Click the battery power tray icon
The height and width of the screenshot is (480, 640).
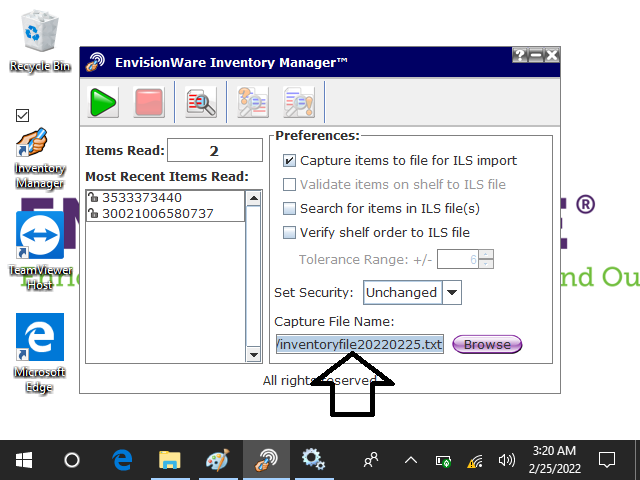443,461
